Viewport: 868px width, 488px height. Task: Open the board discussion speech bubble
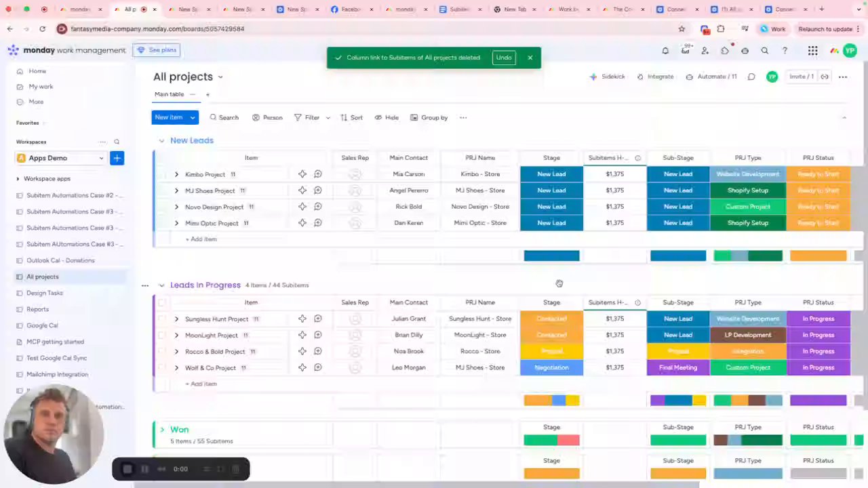click(751, 77)
